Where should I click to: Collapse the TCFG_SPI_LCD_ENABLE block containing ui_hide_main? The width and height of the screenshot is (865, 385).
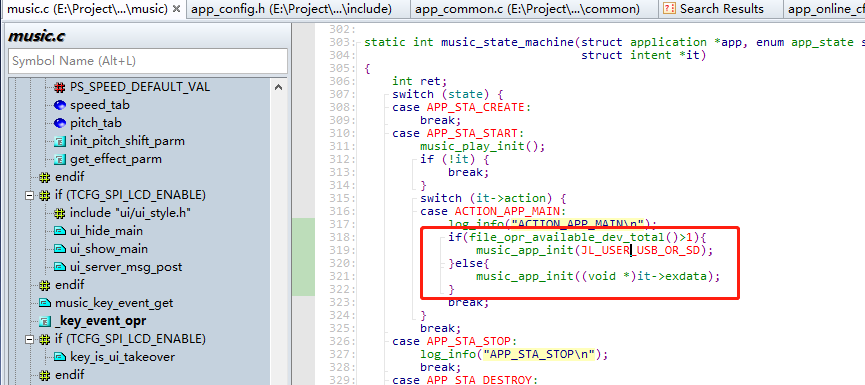[x=29, y=195]
